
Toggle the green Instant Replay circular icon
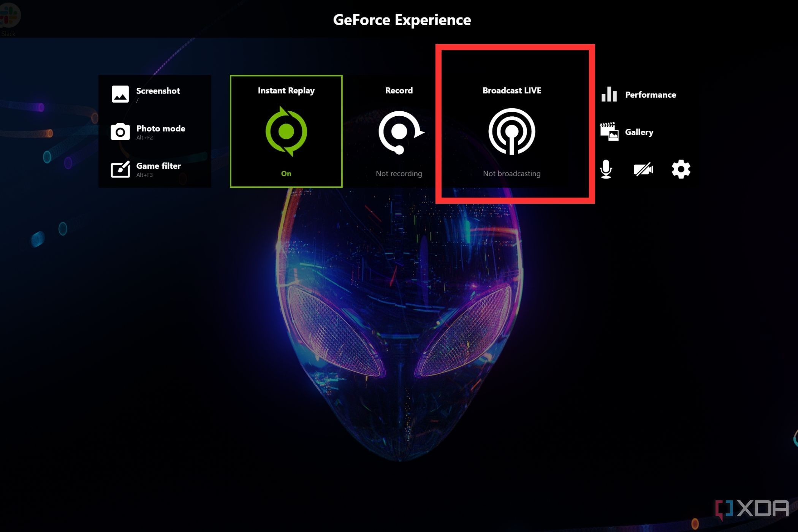click(286, 131)
